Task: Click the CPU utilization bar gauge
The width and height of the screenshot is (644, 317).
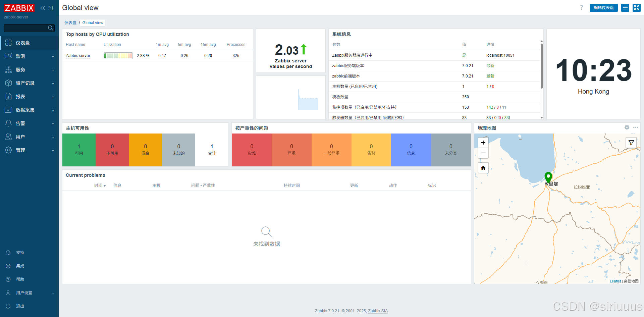Action: (x=118, y=56)
